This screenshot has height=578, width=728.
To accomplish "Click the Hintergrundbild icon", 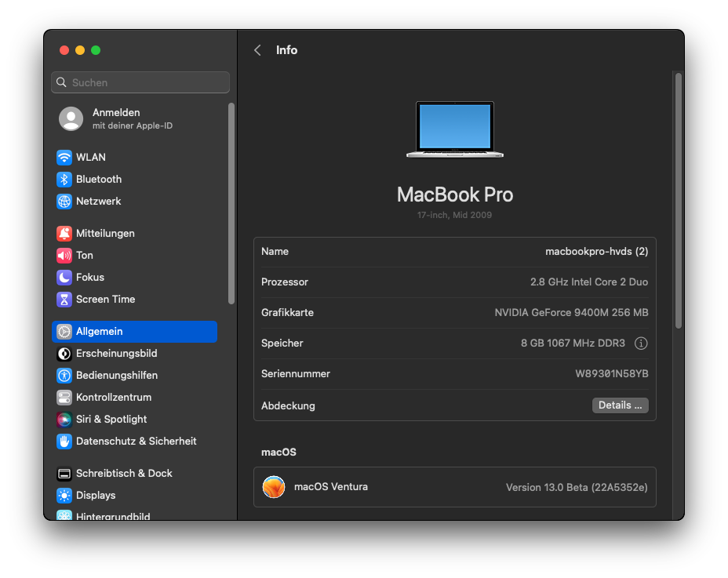I will (64, 514).
